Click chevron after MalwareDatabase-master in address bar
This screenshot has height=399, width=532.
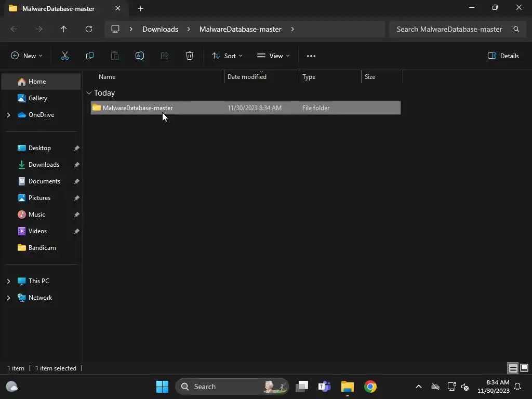(292, 29)
